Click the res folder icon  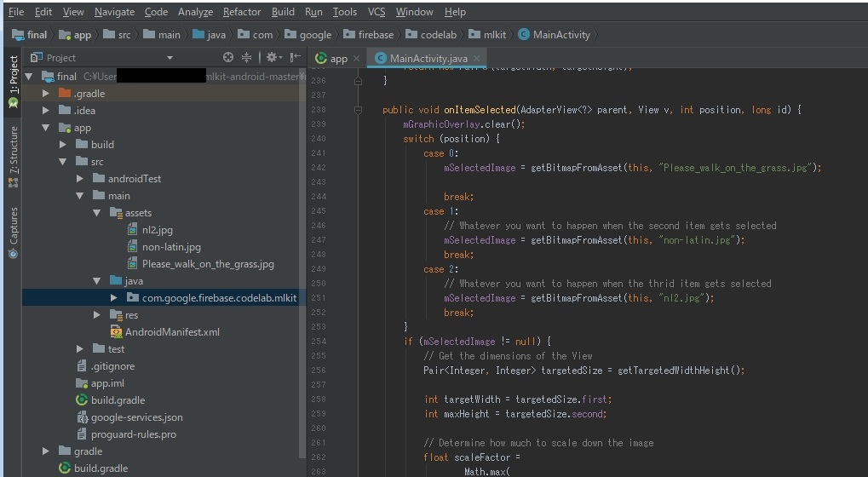point(116,315)
